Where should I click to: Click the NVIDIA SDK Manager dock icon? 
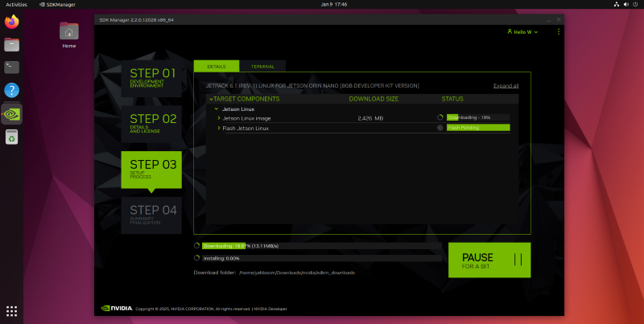tap(12, 113)
